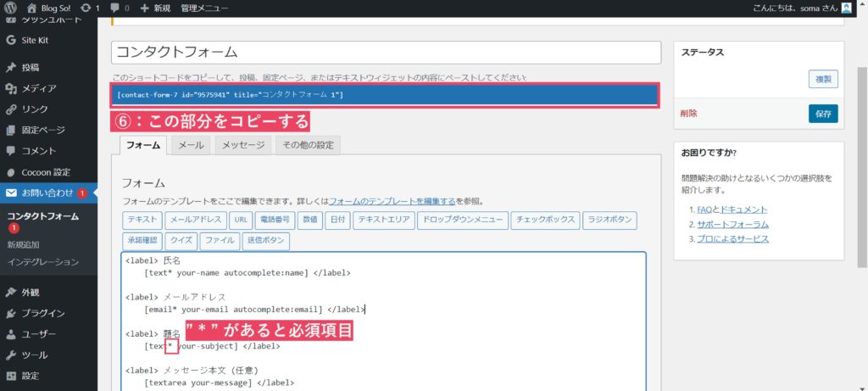Switch to the メール tab
The image size is (868, 391).
tap(190, 145)
